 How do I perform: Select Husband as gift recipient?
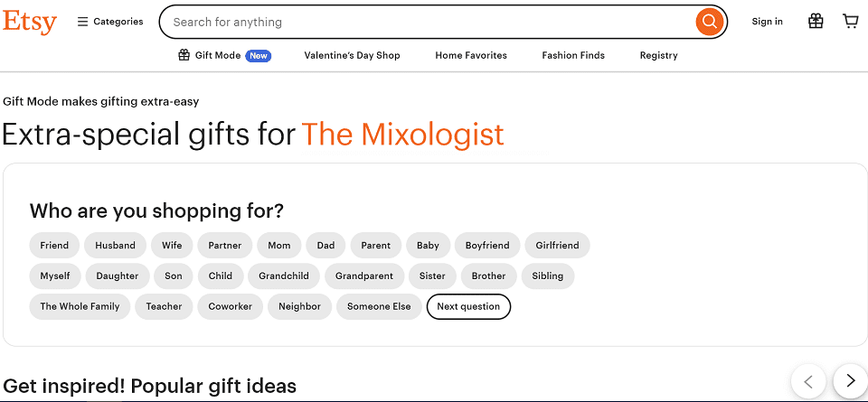pyautogui.click(x=115, y=246)
